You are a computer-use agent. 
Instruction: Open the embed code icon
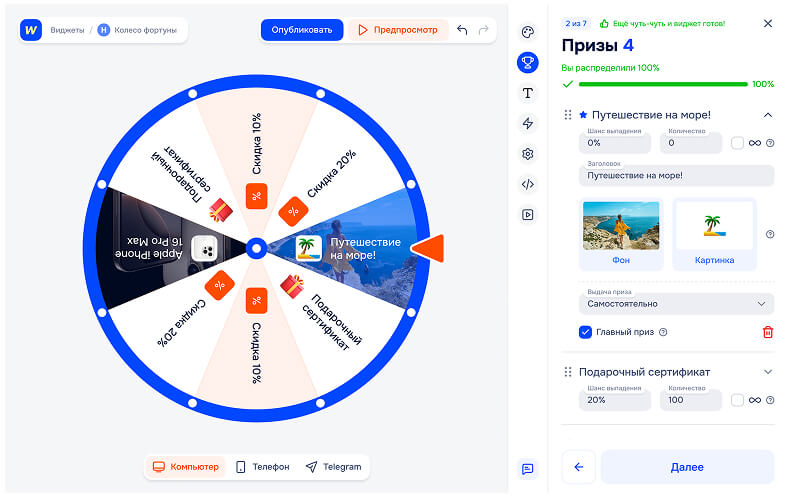click(x=528, y=184)
